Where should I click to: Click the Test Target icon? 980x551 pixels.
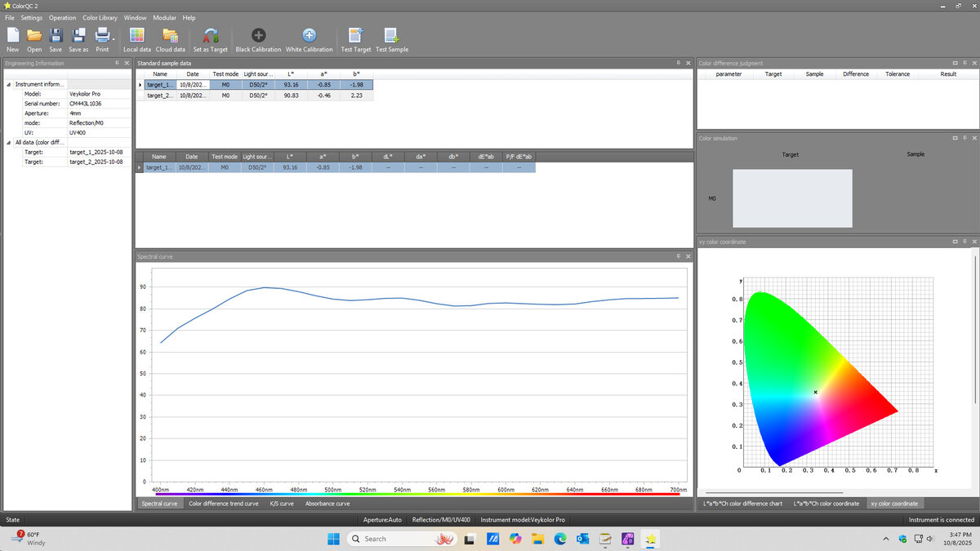355,35
